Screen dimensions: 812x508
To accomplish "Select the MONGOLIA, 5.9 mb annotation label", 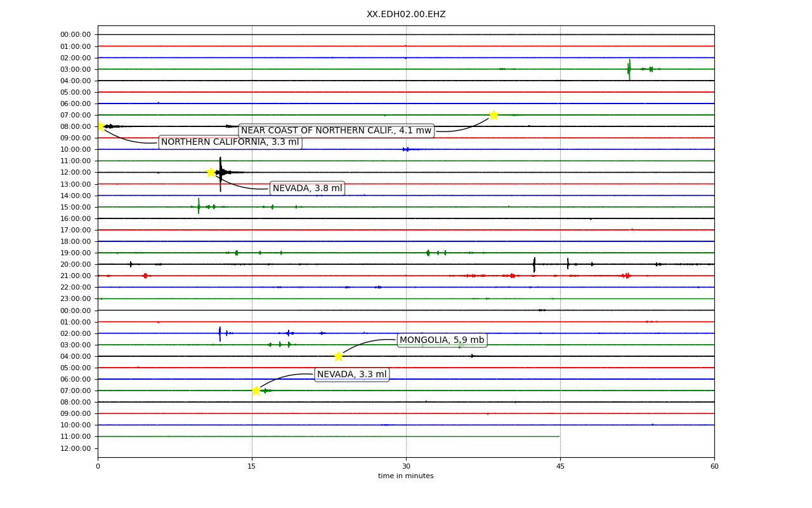I will pos(442,340).
